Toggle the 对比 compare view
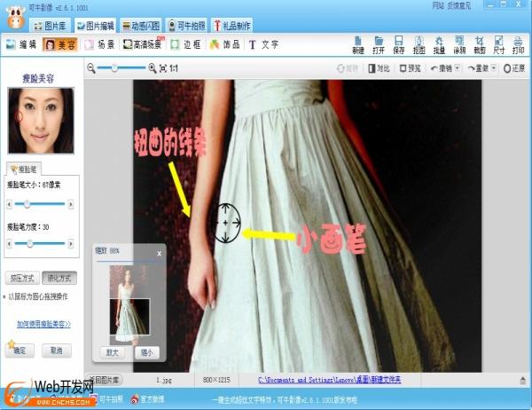The width and height of the screenshot is (532, 410). [x=379, y=68]
